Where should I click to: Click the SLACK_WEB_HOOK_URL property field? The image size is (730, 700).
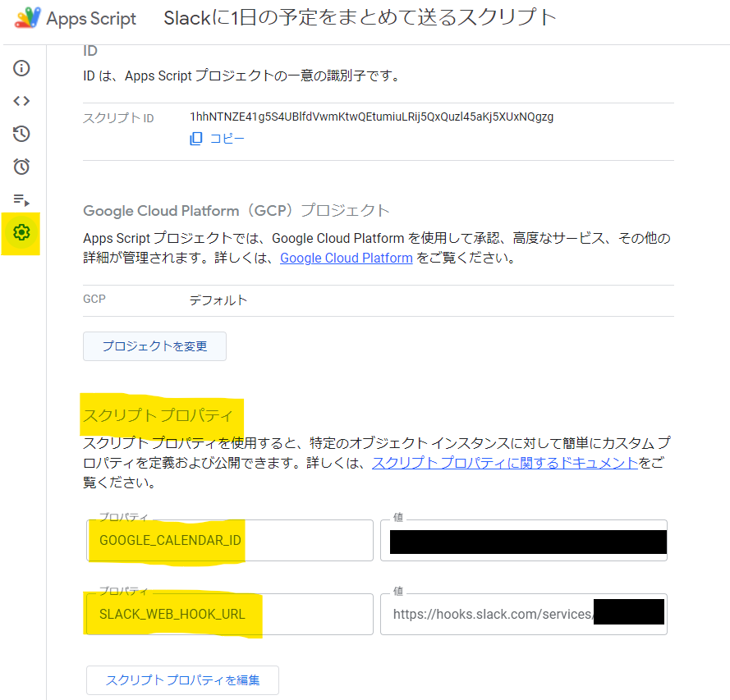(230, 614)
